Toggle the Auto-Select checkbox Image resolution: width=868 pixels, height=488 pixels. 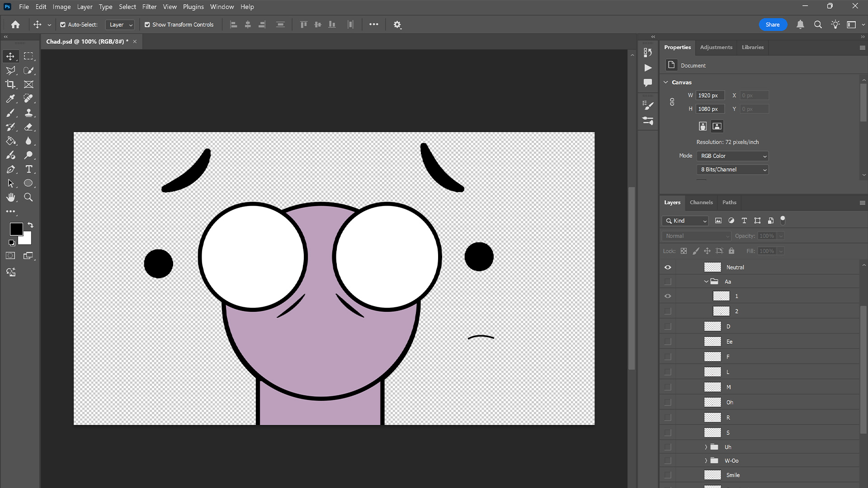[63, 25]
